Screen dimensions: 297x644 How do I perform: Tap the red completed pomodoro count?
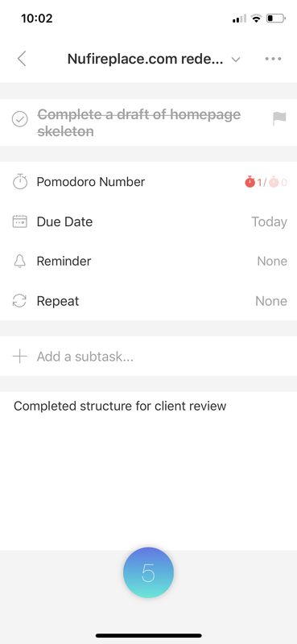click(x=254, y=182)
